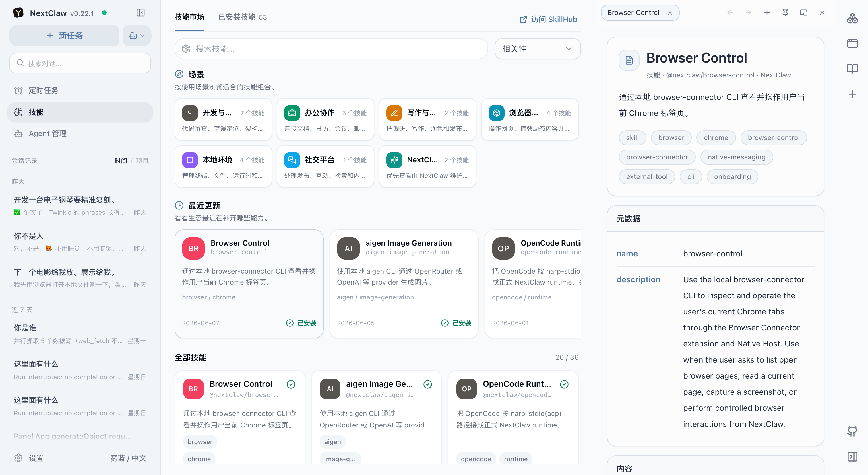This screenshot has height=475, width=868.
Task: Open the 浏览器... scene card icon
Action: (x=496, y=113)
